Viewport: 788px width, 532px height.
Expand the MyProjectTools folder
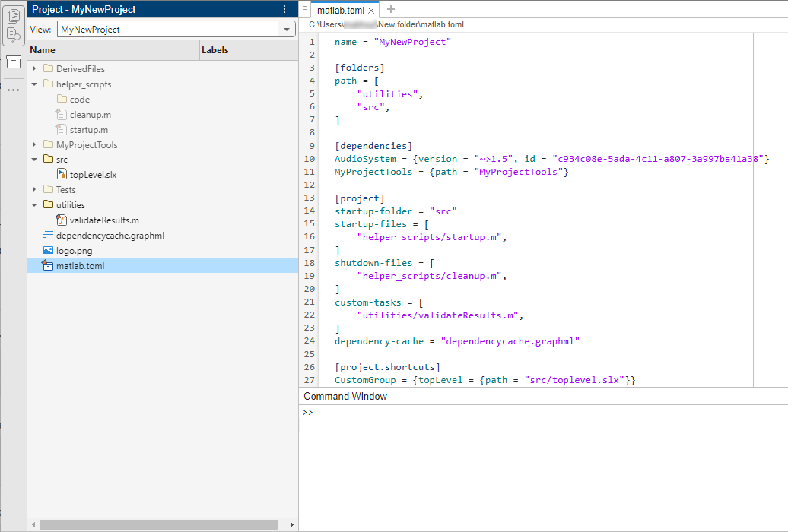(34, 144)
